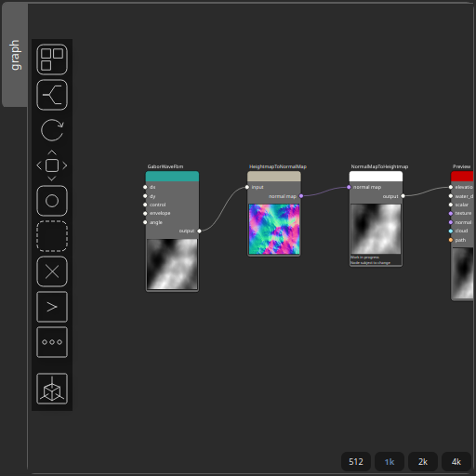
Task: Click the normal port on Preview node
Action: pos(451,222)
